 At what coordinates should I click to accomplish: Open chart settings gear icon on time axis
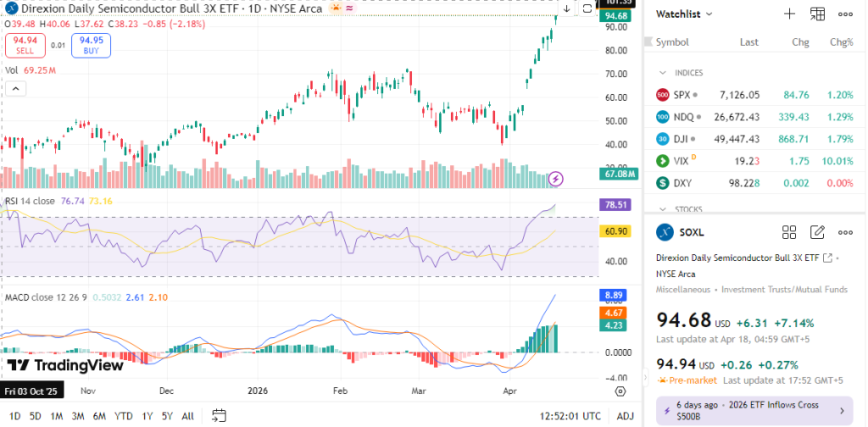pyautogui.click(x=620, y=391)
